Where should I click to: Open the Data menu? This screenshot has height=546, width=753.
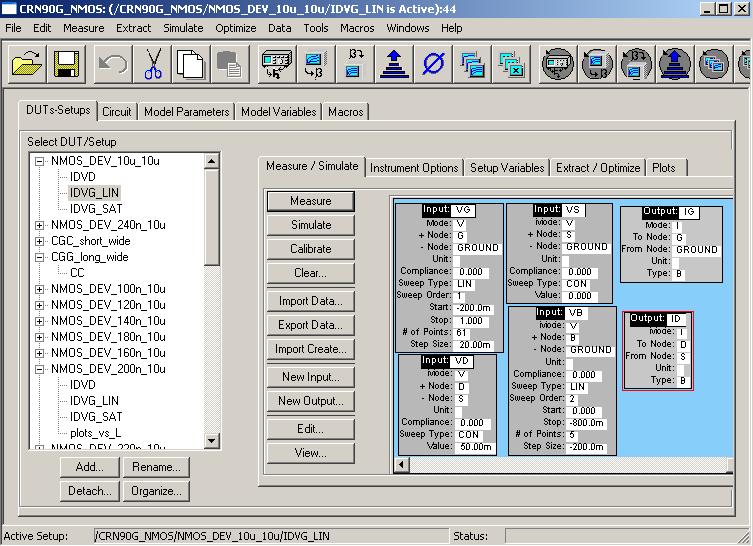[279, 28]
